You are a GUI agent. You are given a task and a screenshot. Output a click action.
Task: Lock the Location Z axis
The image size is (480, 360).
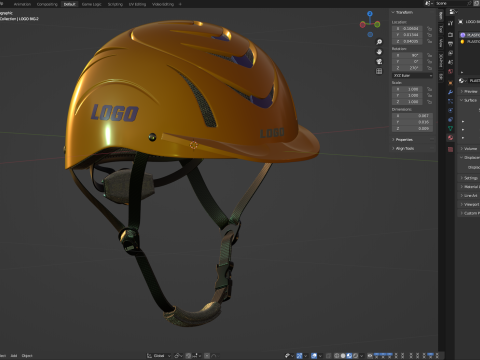(429, 41)
